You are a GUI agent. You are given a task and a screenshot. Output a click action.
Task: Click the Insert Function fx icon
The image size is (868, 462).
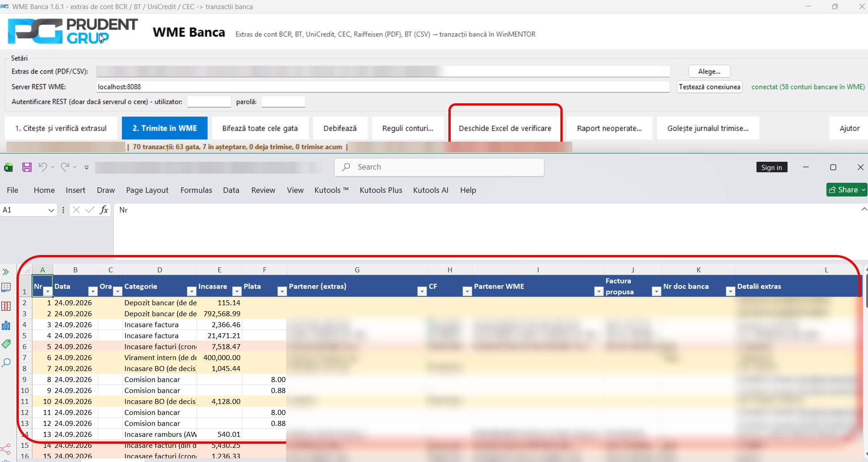pyautogui.click(x=104, y=210)
